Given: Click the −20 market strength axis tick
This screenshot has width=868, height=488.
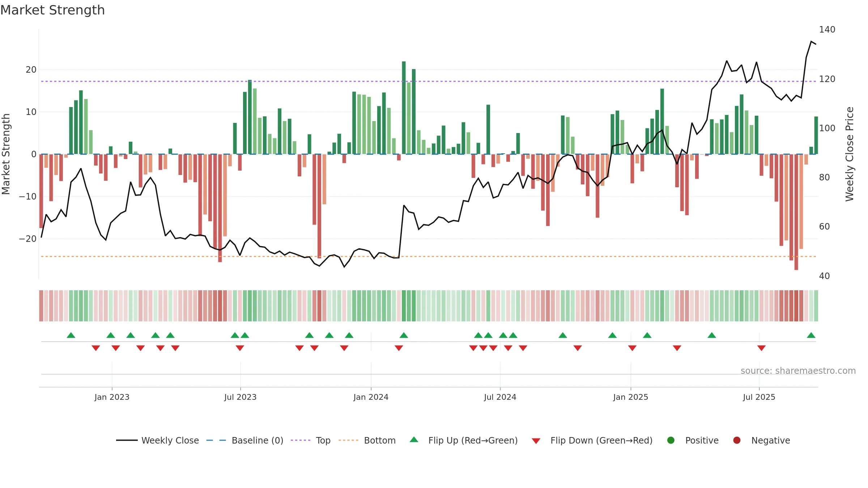Looking at the screenshot, I should (x=28, y=239).
